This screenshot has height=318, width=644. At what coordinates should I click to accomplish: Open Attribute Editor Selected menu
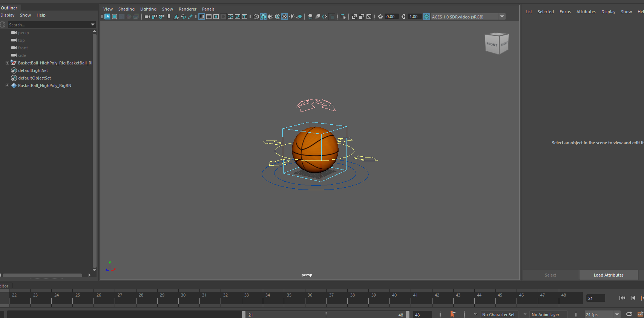pyautogui.click(x=546, y=12)
